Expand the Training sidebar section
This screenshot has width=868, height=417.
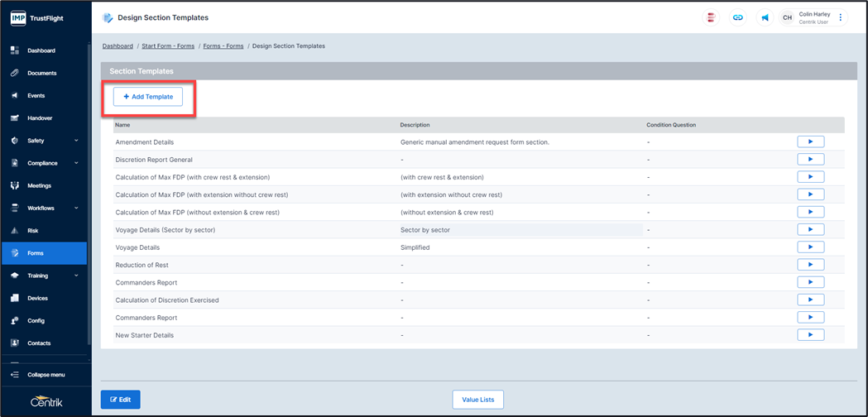coord(76,276)
